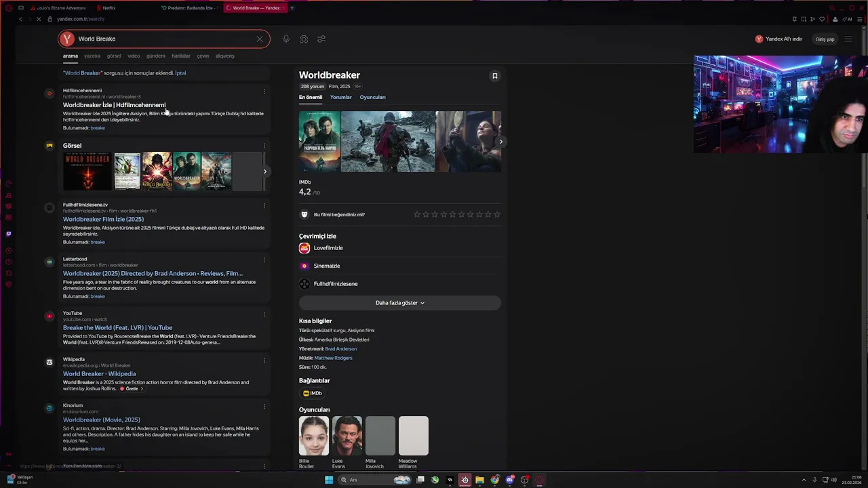This screenshot has height=488, width=868.
Task: Open Worldbreaker (2025) Letterboxd result
Action: click(x=153, y=273)
